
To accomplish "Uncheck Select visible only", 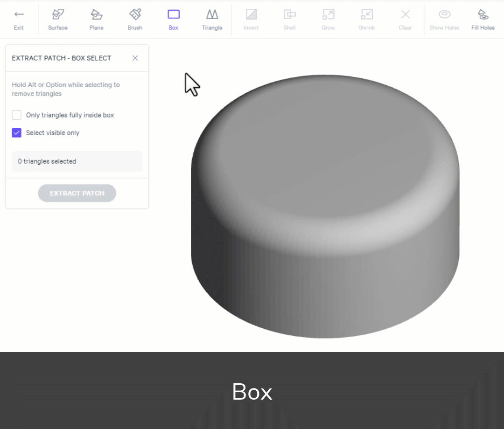I will click(17, 132).
